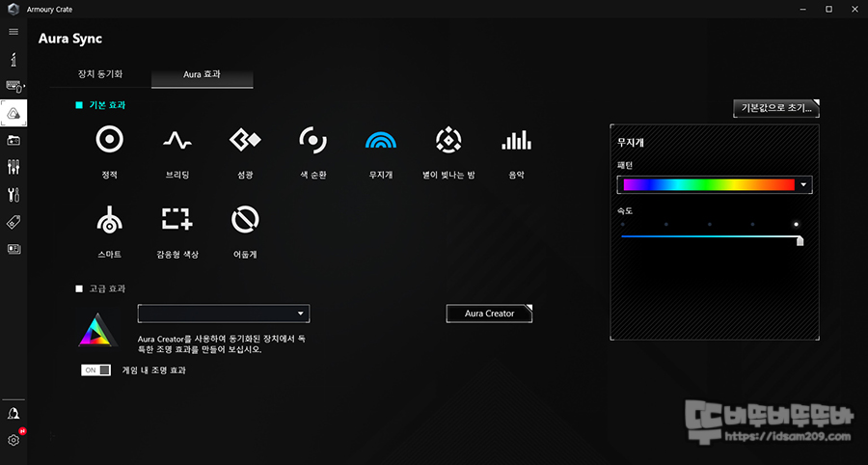This screenshot has width=868, height=465.
Task: Select the 무지개 rainbow effect icon
Action: click(x=381, y=140)
